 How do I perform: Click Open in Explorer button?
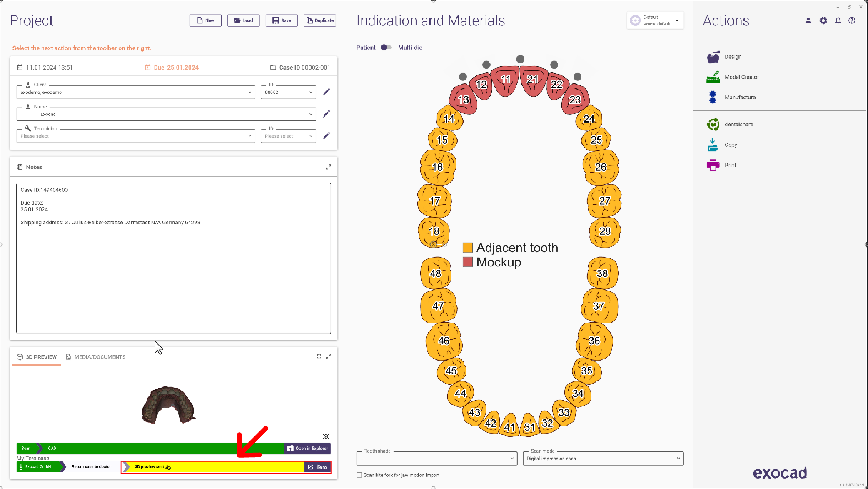pos(308,449)
